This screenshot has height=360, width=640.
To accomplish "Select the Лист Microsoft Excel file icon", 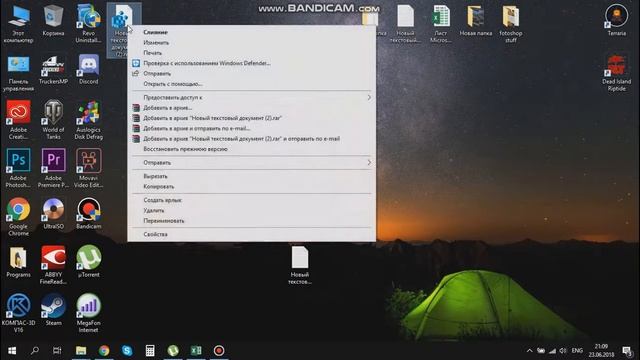I will tap(440, 24).
